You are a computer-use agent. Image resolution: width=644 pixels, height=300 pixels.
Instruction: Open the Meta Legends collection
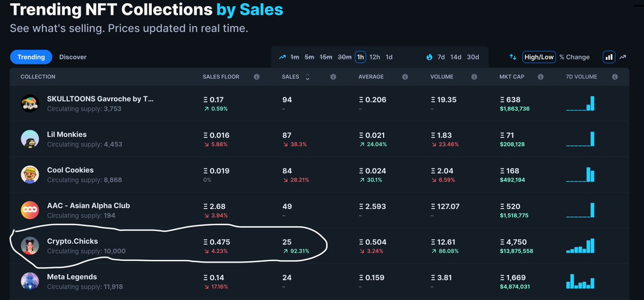click(x=72, y=277)
